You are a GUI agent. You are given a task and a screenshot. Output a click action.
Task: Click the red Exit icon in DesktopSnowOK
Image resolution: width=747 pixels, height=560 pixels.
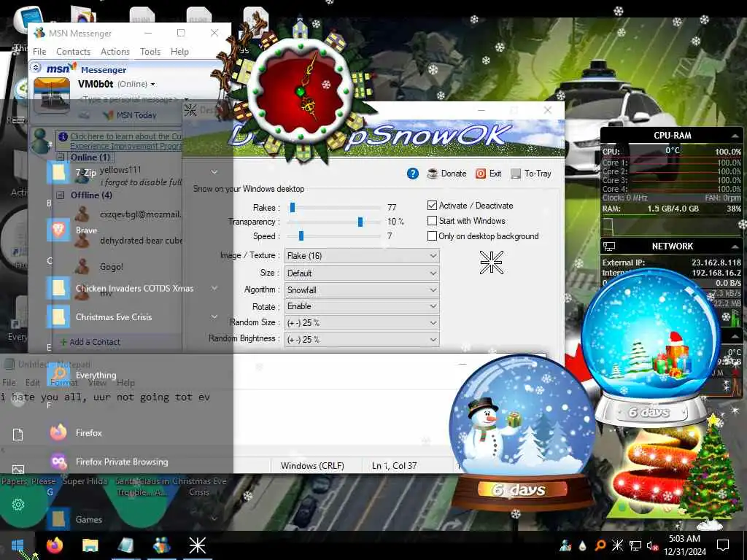pos(481,174)
